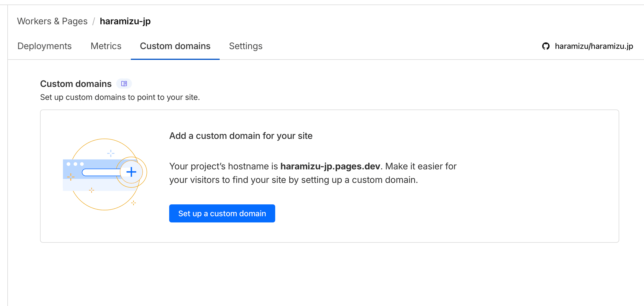Image resolution: width=644 pixels, height=306 pixels.
Task: Click the browser window illustration dots
Action: click(75, 164)
